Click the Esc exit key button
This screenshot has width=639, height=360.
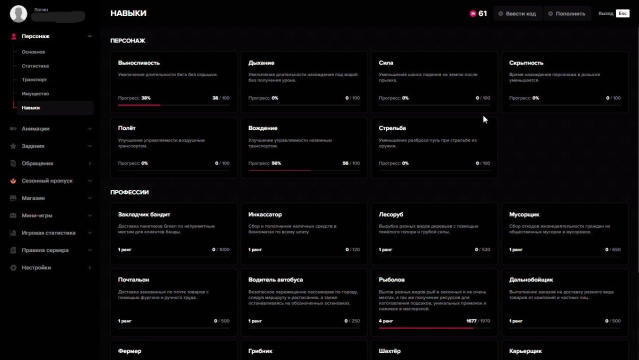[x=622, y=13]
